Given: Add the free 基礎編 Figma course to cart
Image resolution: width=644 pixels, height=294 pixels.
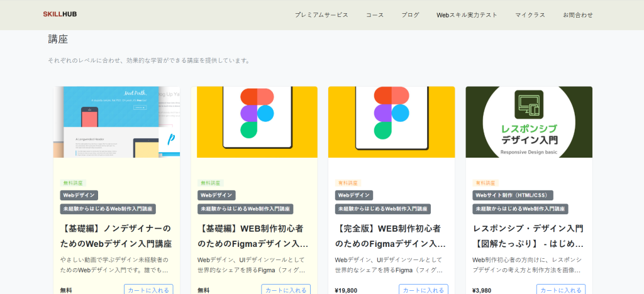Looking at the screenshot, I should click(286, 290).
